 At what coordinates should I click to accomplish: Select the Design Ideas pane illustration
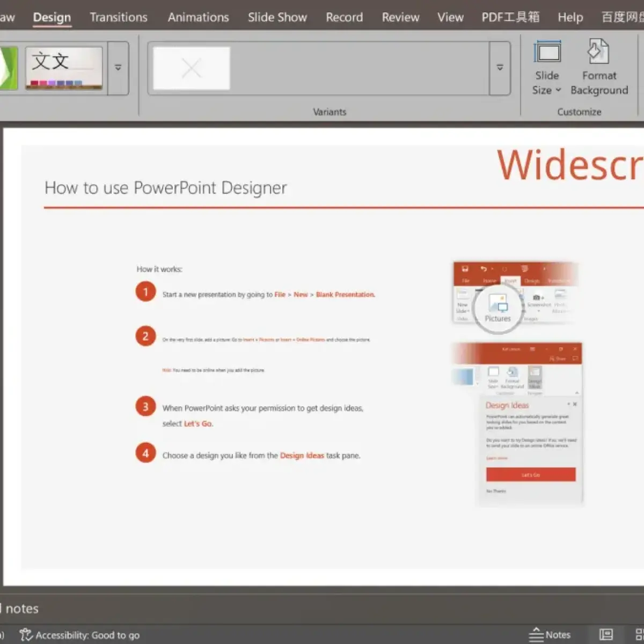517,425
